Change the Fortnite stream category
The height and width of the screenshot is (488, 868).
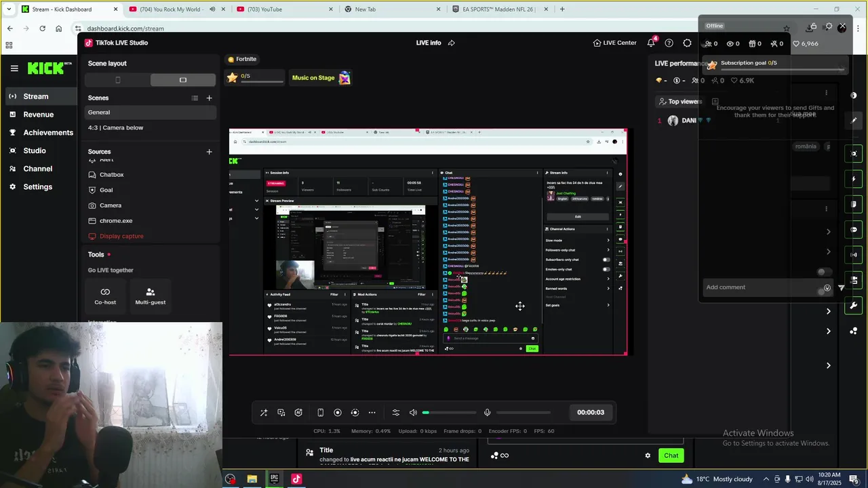(x=242, y=59)
